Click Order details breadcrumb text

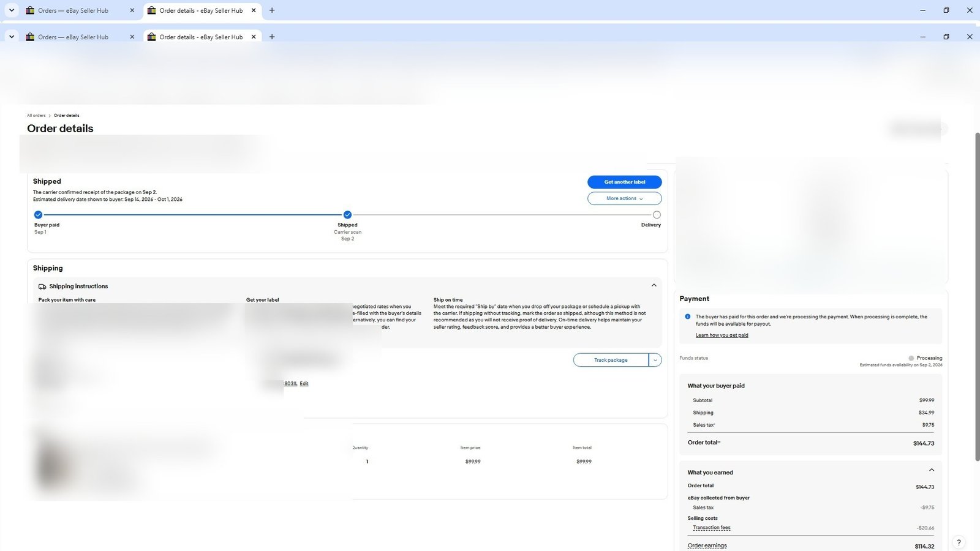(66, 115)
